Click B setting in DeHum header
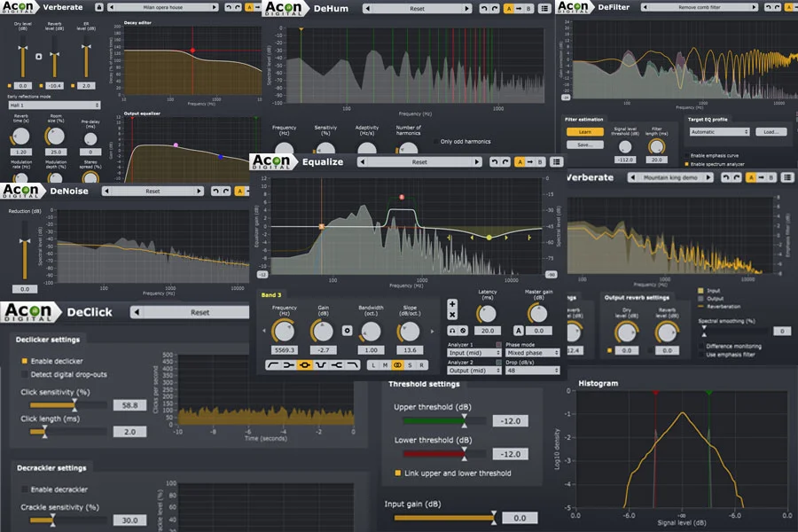 (x=528, y=9)
